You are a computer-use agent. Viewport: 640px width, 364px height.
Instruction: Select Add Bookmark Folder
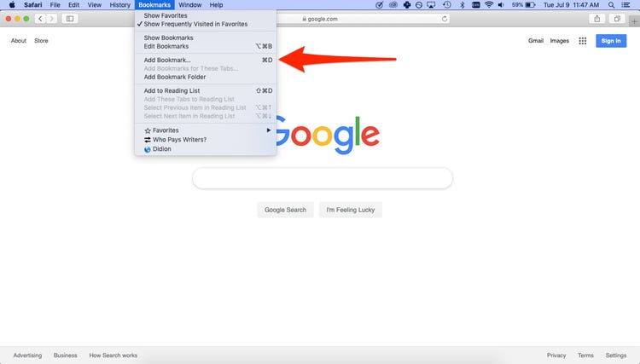tap(206, 77)
